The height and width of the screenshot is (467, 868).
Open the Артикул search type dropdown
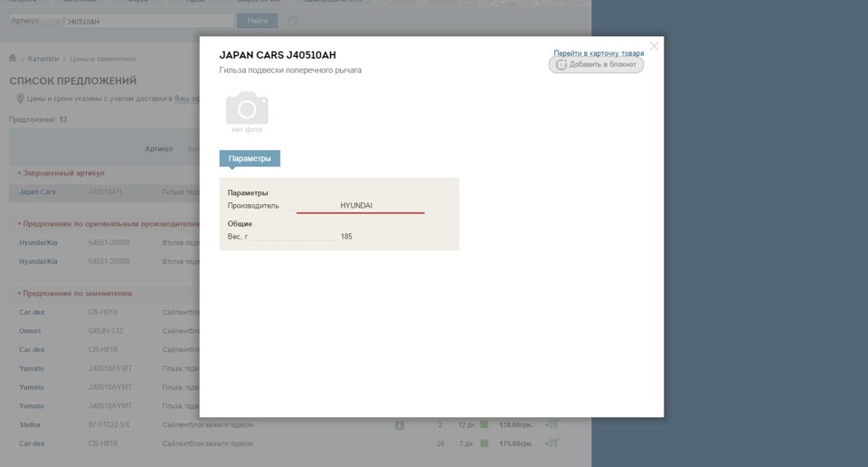coord(35,21)
